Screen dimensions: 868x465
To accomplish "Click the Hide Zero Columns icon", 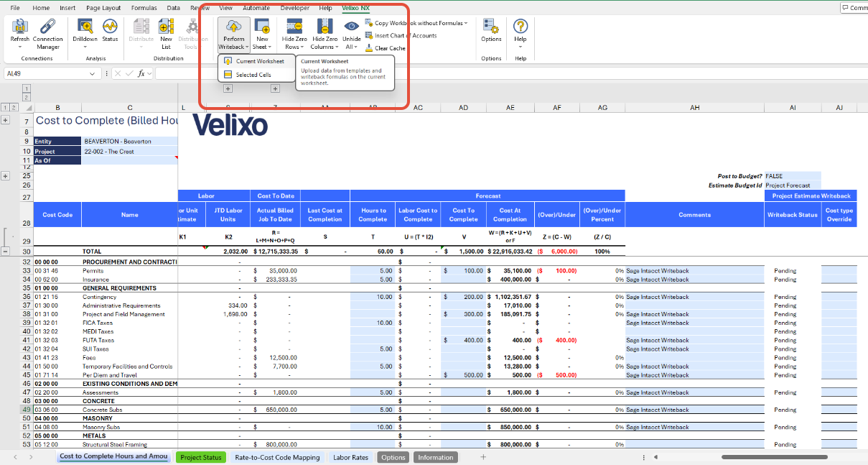I will pos(325,27).
